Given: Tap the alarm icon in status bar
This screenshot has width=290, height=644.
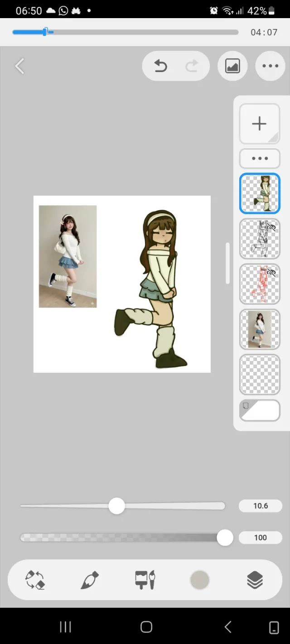Looking at the screenshot, I should 214,10.
